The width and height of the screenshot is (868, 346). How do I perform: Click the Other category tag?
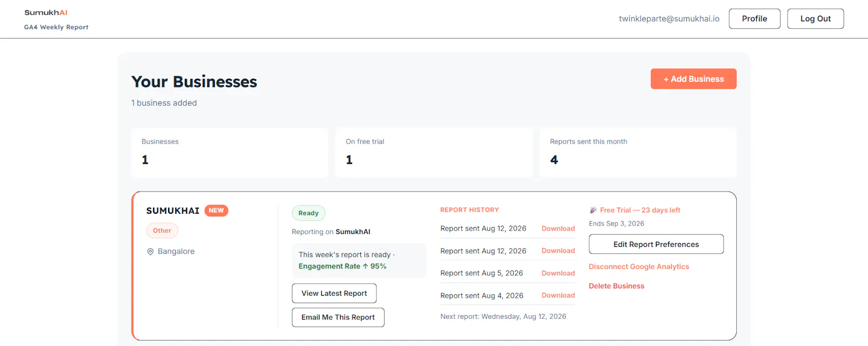coord(162,230)
